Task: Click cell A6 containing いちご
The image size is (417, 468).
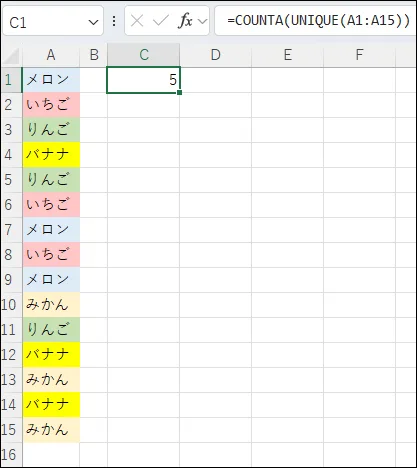Action: [51, 205]
